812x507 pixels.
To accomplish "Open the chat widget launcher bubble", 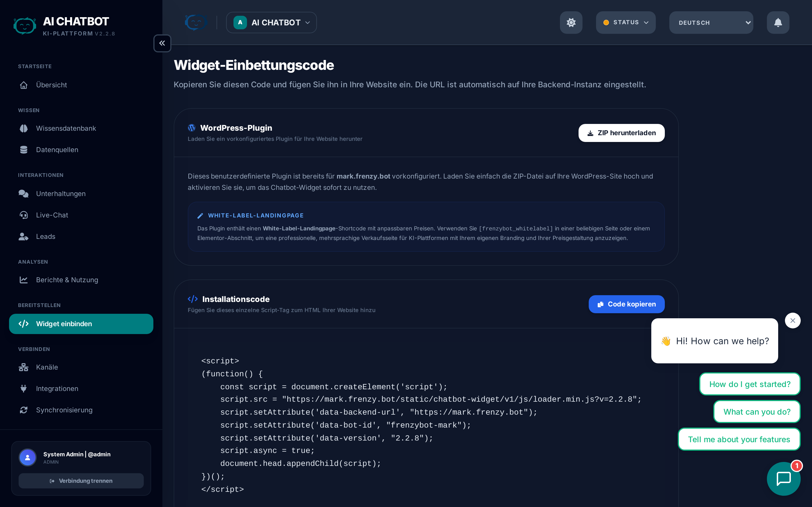I will coord(784,479).
